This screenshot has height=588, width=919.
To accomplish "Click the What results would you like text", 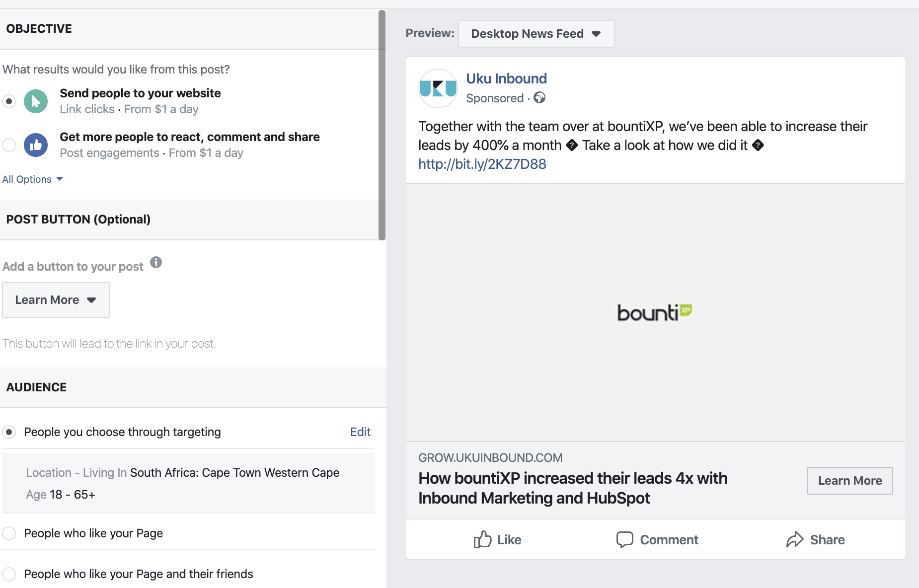I will [x=116, y=70].
